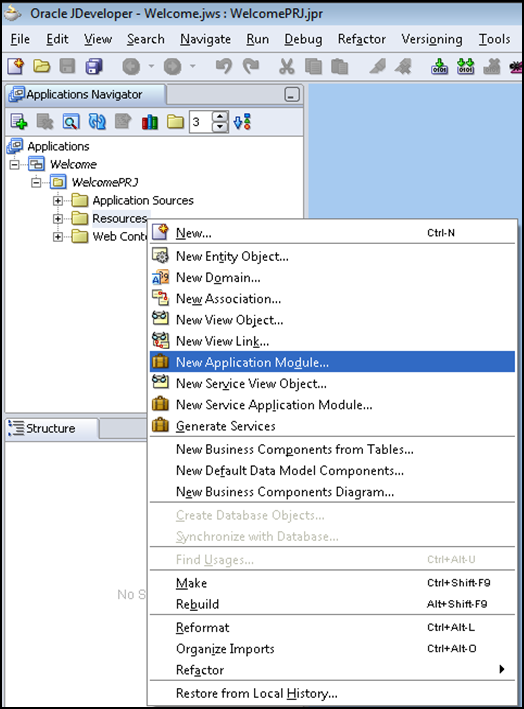Click the Find magnifier icon in navigator toolbar

coord(71,122)
